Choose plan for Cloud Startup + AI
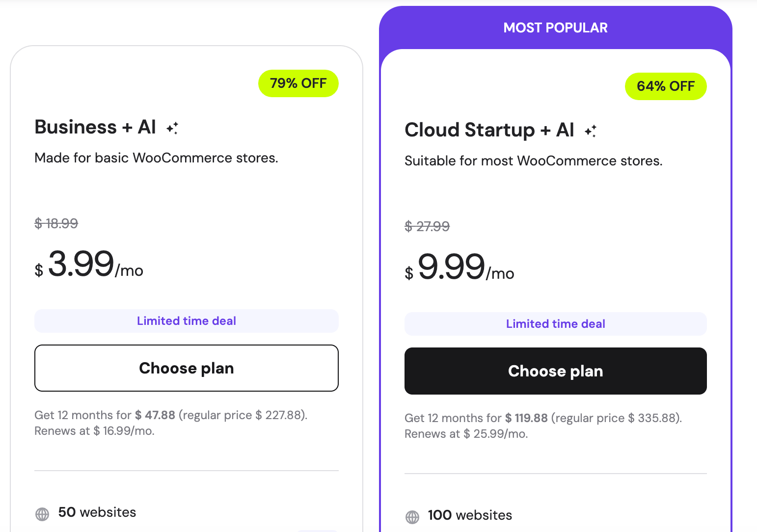Image resolution: width=757 pixels, height=532 pixels. click(x=555, y=371)
